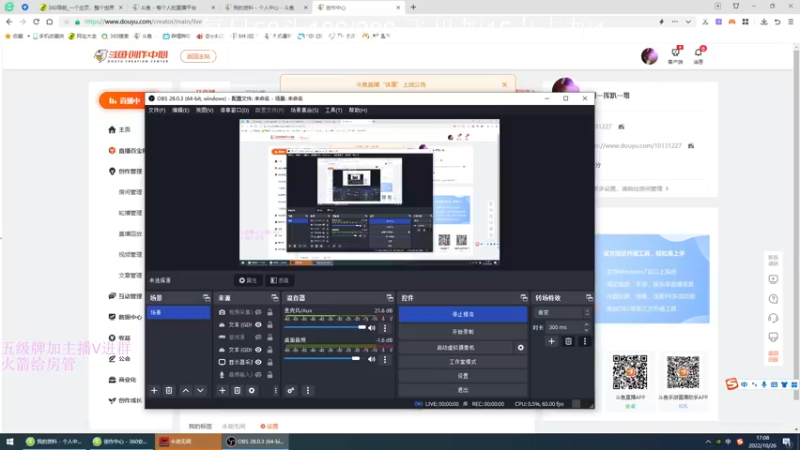Move scene up with up arrow
The image size is (800, 450).
coord(186,390)
